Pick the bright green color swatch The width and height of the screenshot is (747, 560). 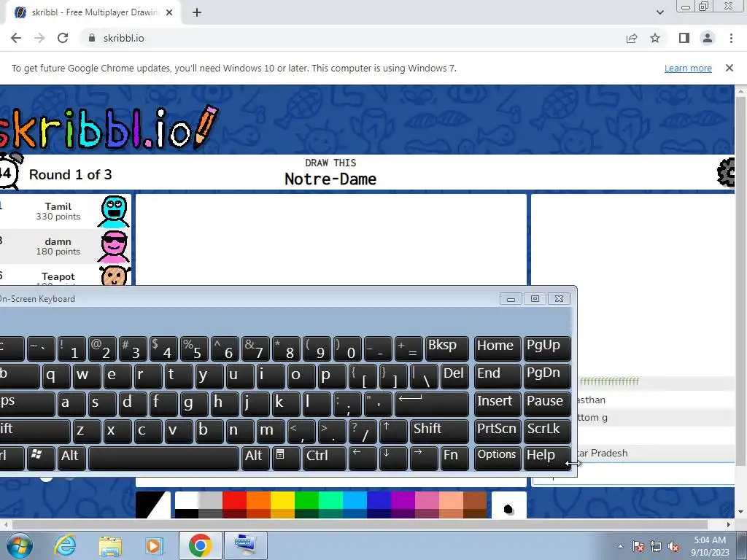click(x=306, y=500)
